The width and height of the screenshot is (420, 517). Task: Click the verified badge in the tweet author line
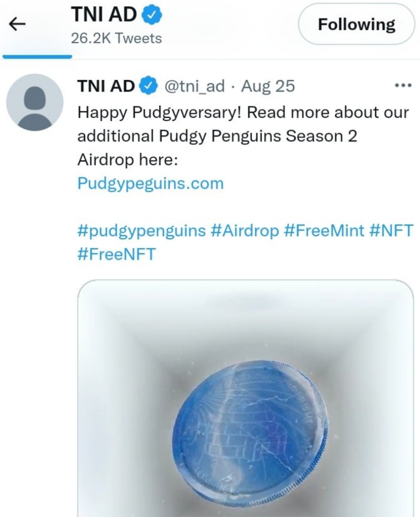[x=148, y=86]
